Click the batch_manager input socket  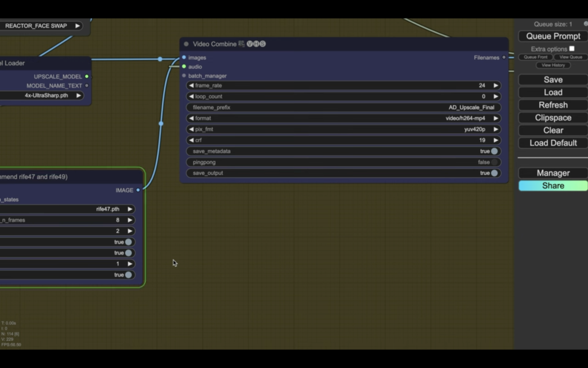[184, 76]
